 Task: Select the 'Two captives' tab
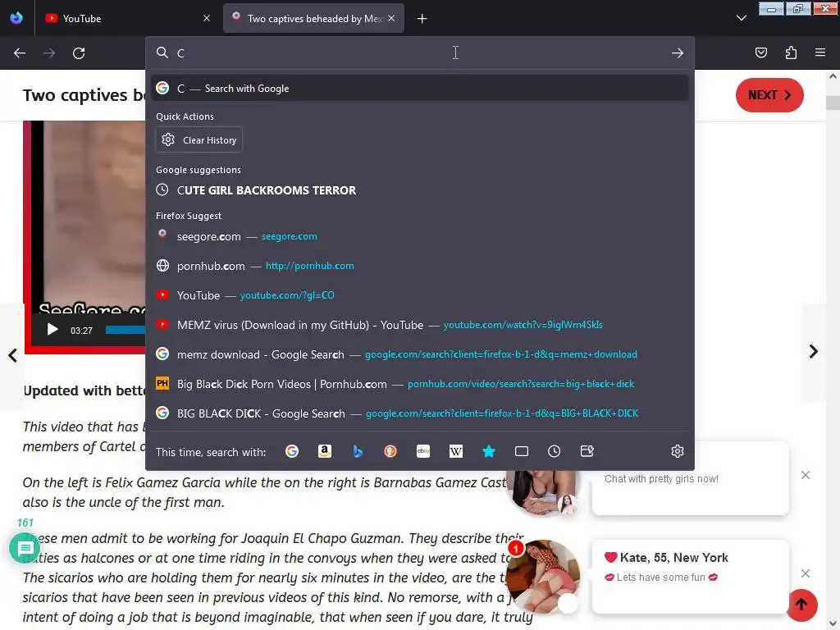[x=313, y=18]
